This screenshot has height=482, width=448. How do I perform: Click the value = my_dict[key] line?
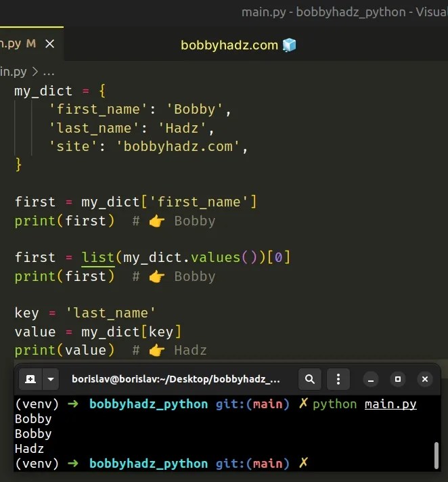pos(98,332)
